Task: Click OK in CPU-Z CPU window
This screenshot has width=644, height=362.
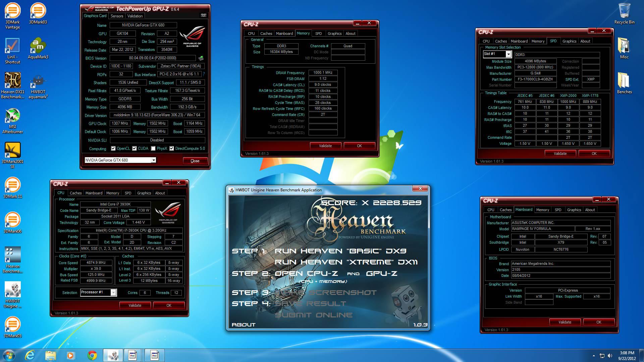Action: tap(169, 305)
